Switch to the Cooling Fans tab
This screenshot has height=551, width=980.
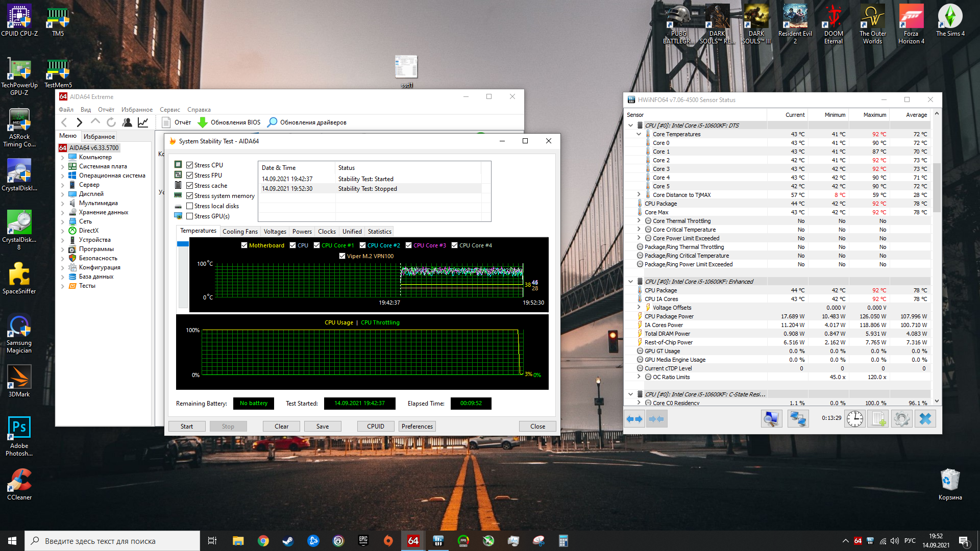[x=240, y=232]
